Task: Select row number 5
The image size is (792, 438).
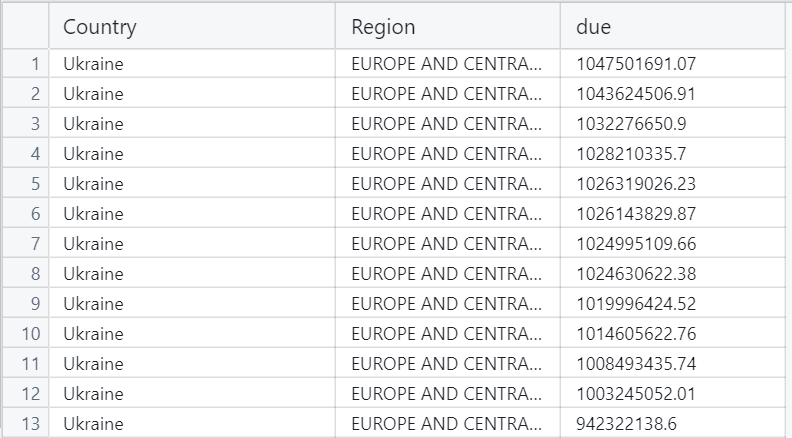Action: (26, 183)
